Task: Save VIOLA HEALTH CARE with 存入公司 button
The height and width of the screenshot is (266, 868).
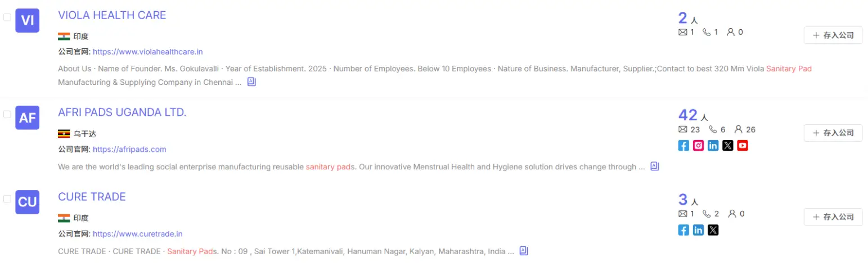Action: tap(833, 35)
